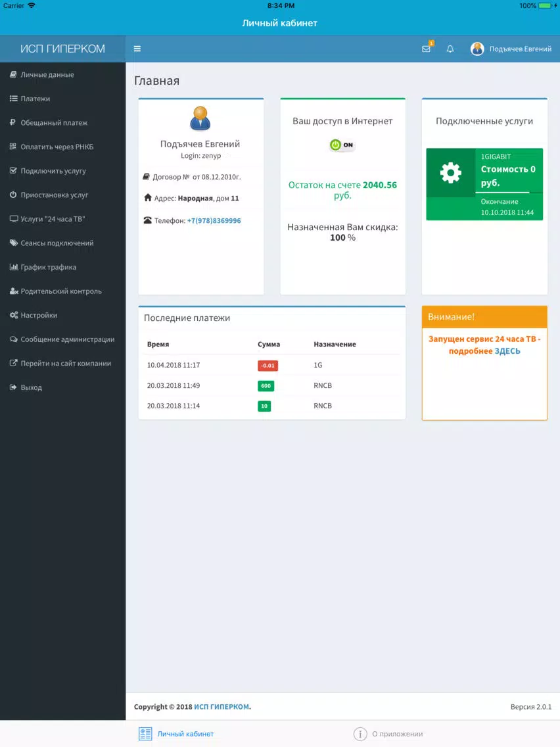560x747 pixels.
Task: Toggle the Internet access ON switch
Action: pos(342,145)
